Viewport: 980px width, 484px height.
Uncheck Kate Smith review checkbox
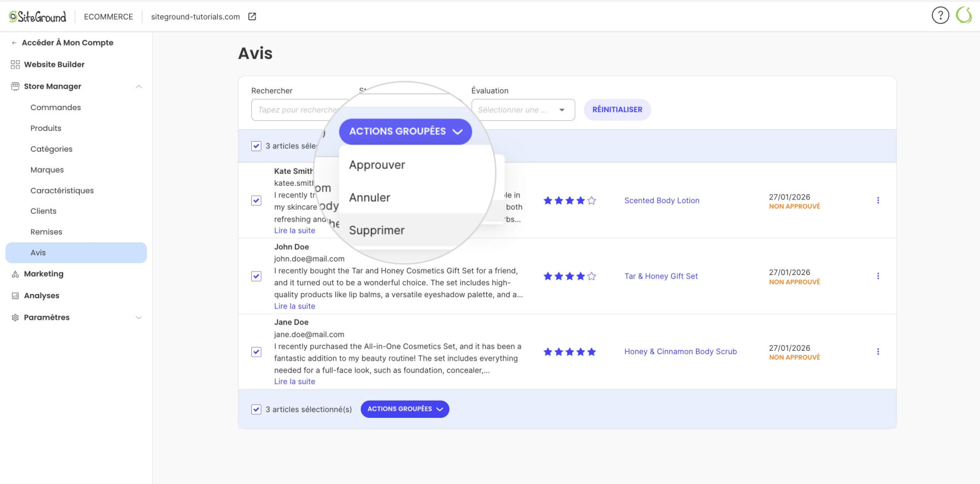(256, 201)
